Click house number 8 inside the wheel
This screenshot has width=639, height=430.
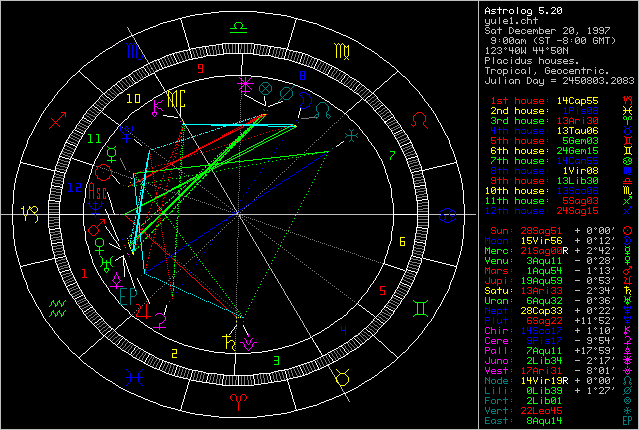(x=302, y=76)
